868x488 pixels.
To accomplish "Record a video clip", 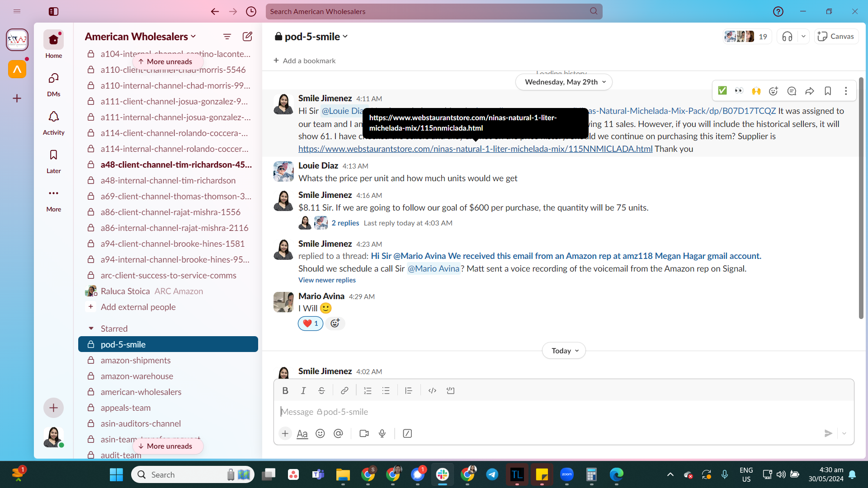I will pos(364,434).
